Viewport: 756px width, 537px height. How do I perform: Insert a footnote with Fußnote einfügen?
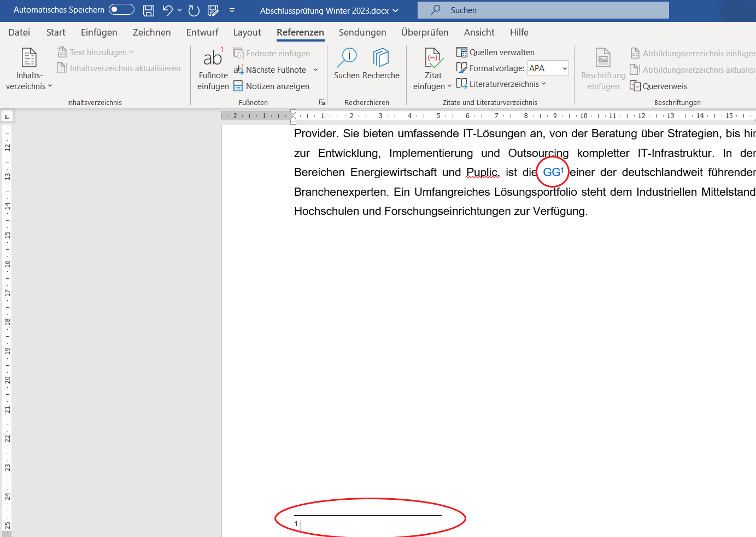point(213,69)
